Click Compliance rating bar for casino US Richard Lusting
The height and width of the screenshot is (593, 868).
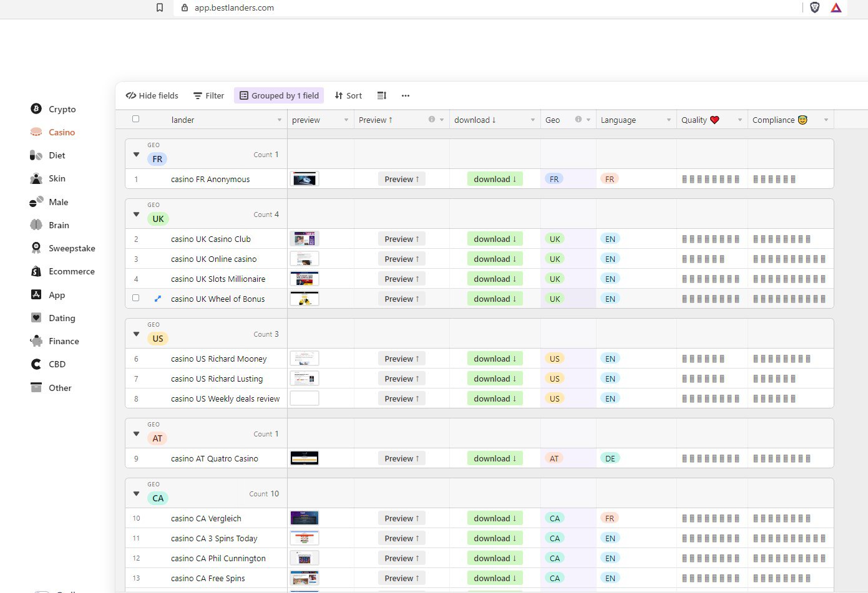pos(774,378)
